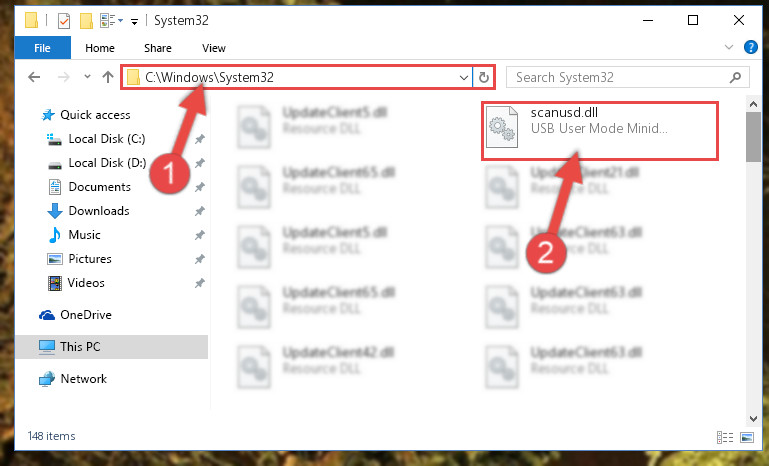
Task: Click the Back navigation arrow
Action: click(x=34, y=77)
